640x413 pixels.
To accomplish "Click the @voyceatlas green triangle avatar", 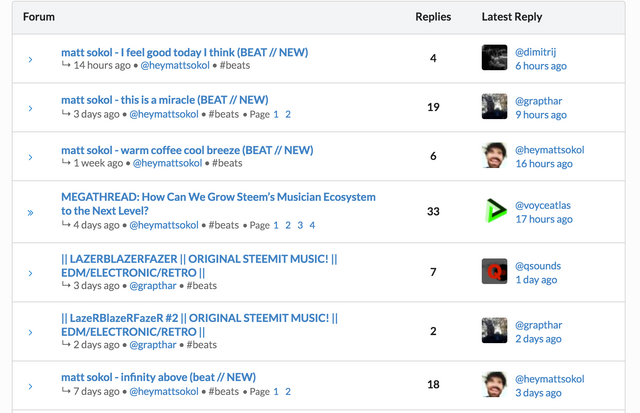I will [x=494, y=211].
